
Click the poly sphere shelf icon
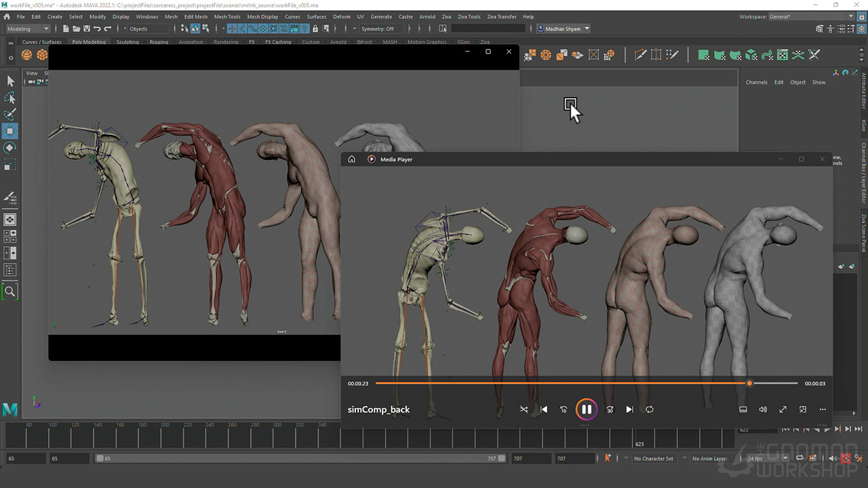click(x=27, y=55)
